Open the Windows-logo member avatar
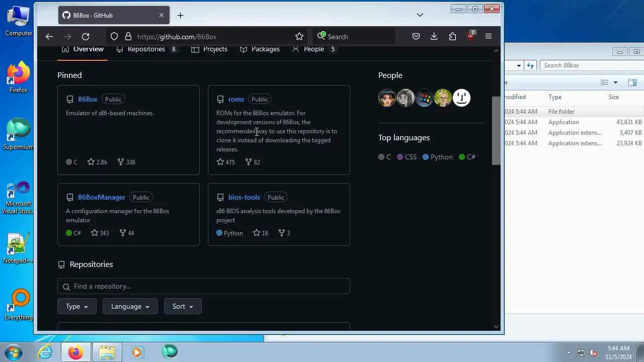The image size is (644, 362). point(424,98)
